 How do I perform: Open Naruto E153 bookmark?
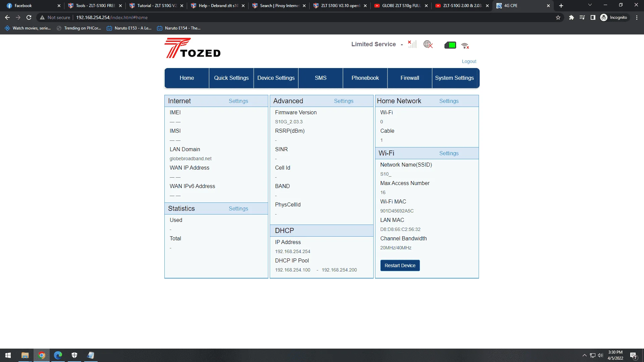coord(129,28)
